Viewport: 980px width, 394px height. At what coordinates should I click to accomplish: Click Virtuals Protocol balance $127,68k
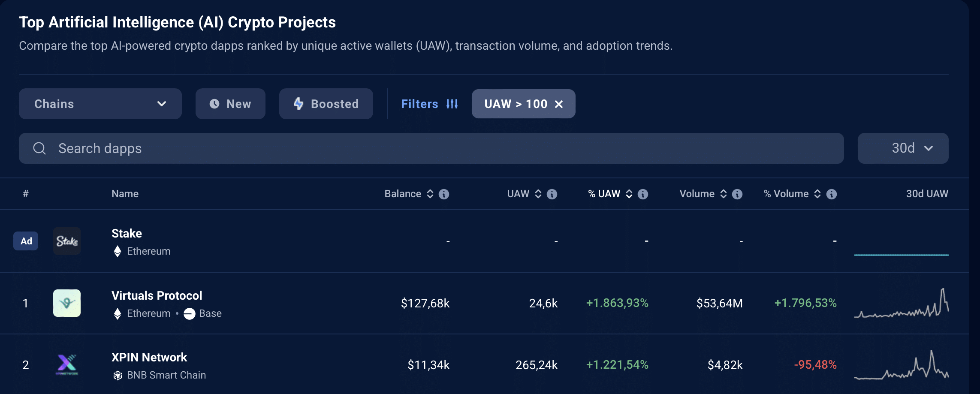pyautogui.click(x=425, y=303)
